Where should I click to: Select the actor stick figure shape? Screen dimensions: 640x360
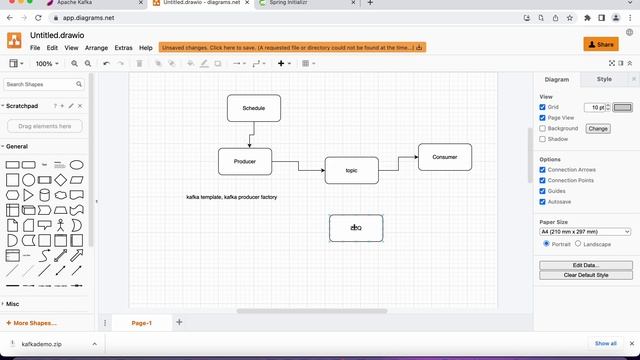point(60,225)
